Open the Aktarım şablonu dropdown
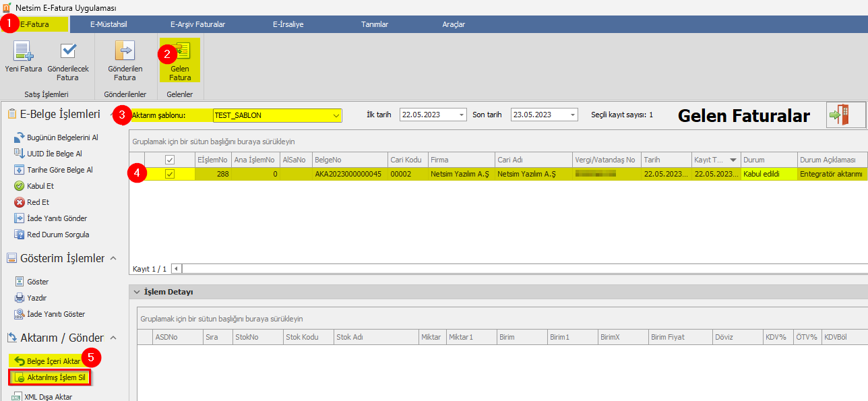Viewport: 868px width, 401px height. (x=336, y=115)
